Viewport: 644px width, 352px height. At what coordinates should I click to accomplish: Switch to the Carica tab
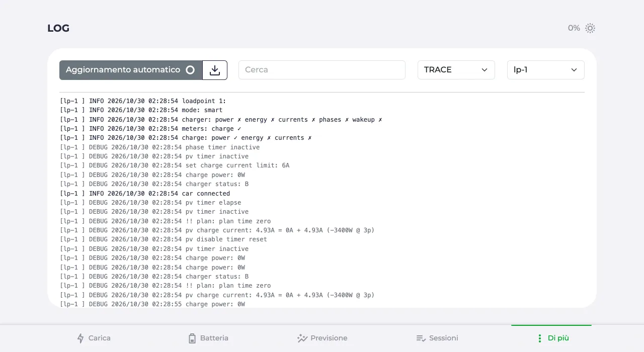94,338
